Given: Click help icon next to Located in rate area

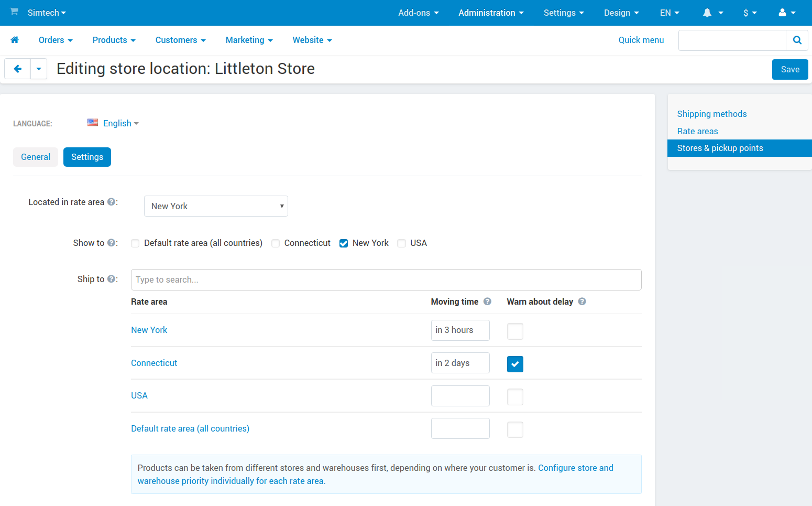Looking at the screenshot, I should click(111, 202).
